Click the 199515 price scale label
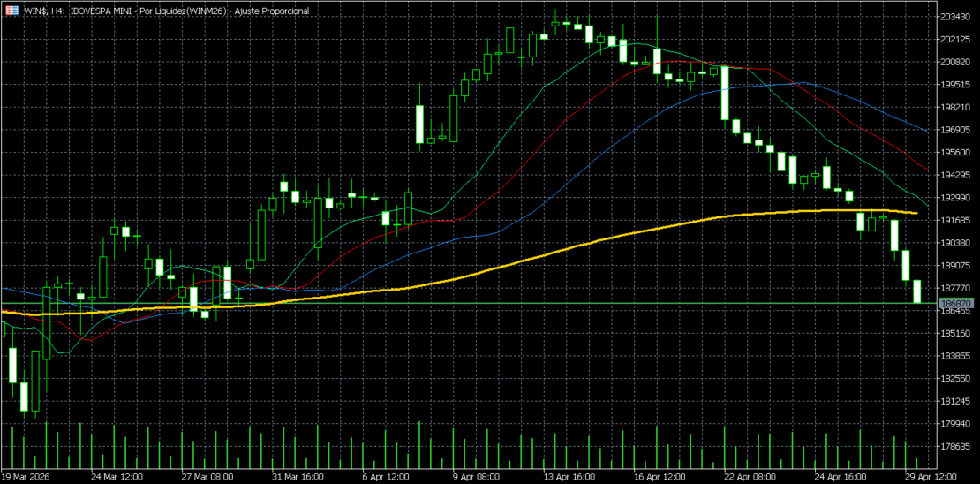 click(954, 85)
